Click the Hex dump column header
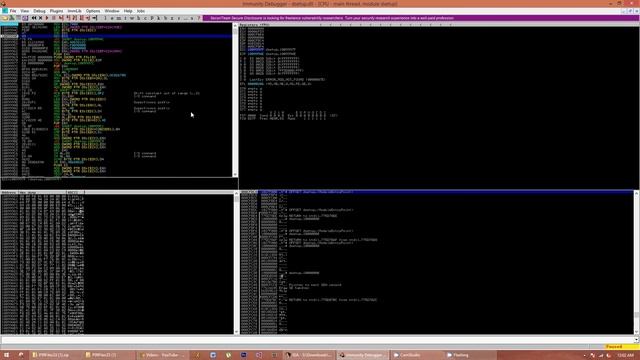Viewport: 640px width, 360px height. [x=42, y=192]
